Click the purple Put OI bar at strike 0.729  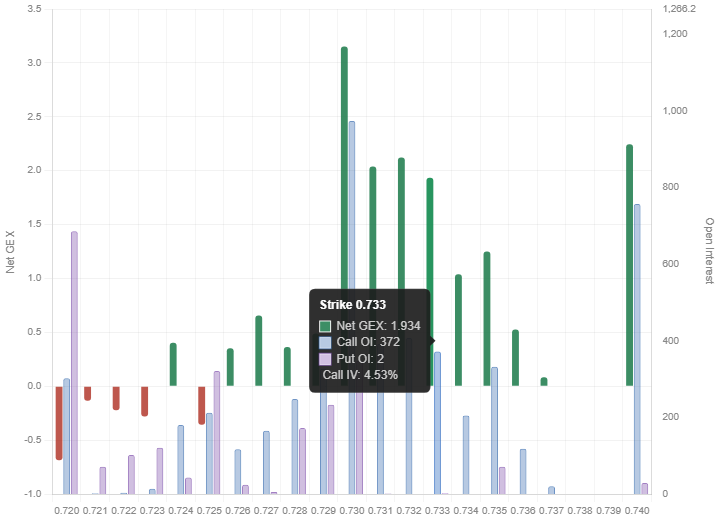click(x=331, y=450)
